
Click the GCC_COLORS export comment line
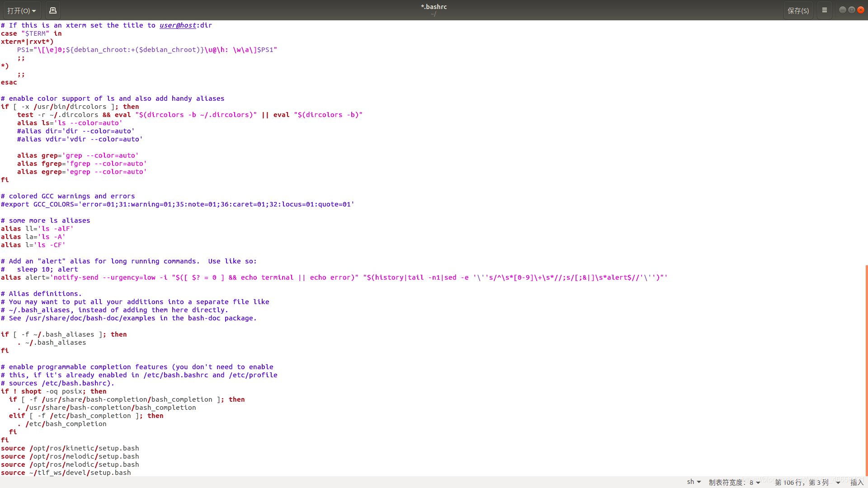(177, 204)
